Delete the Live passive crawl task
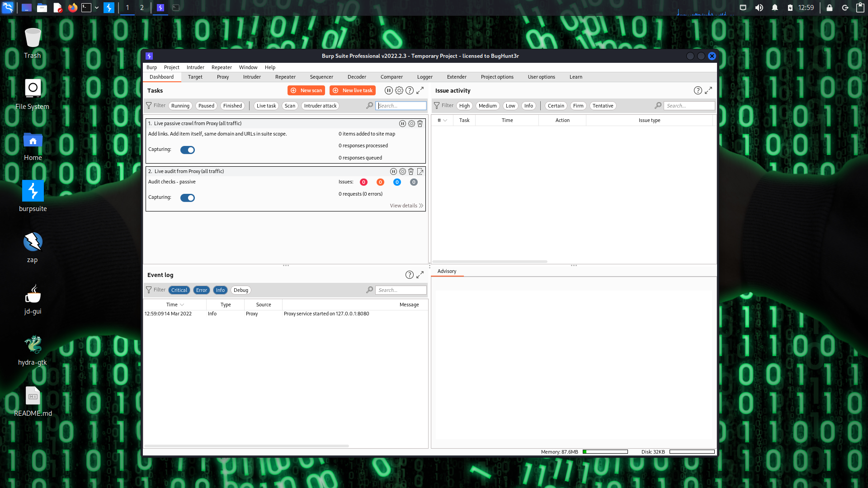Image resolution: width=868 pixels, height=488 pixels. 420,123
